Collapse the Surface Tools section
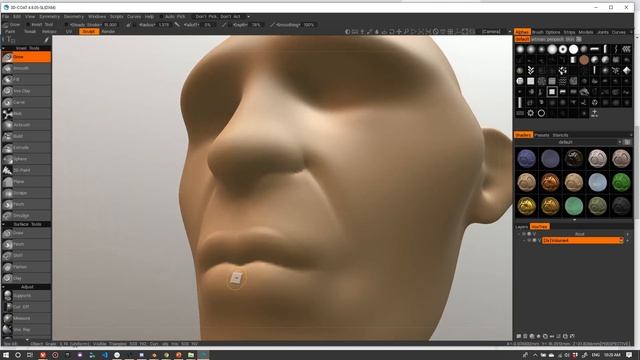 point(4,224)
